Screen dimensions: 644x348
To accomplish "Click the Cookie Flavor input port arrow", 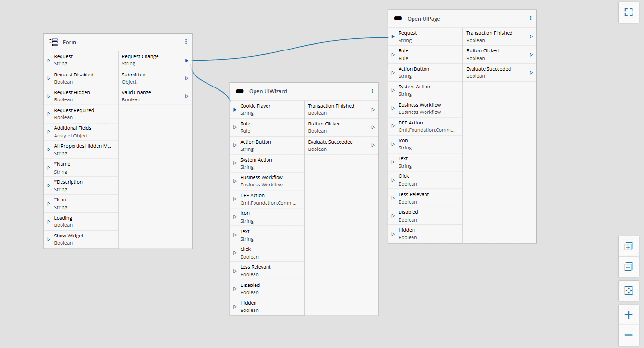I will 235,110.
